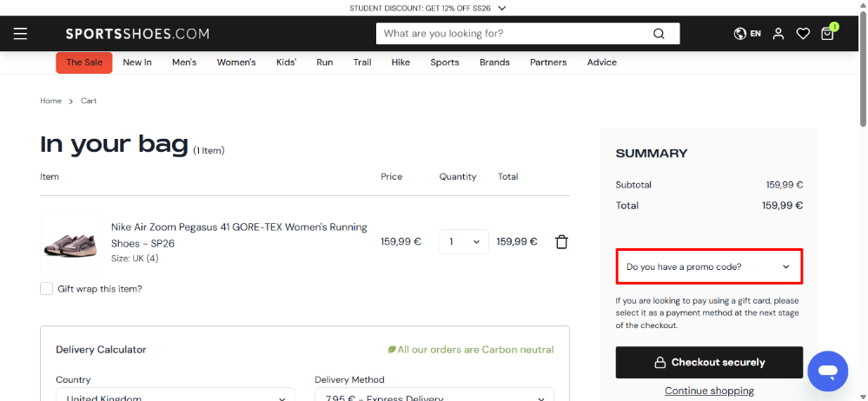
Task: Open the Brands menu
Action: click(494, 62)
